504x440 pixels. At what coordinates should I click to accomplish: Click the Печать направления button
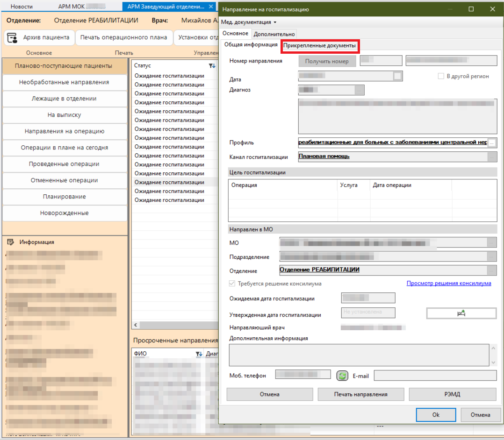[x=360, y=394]
